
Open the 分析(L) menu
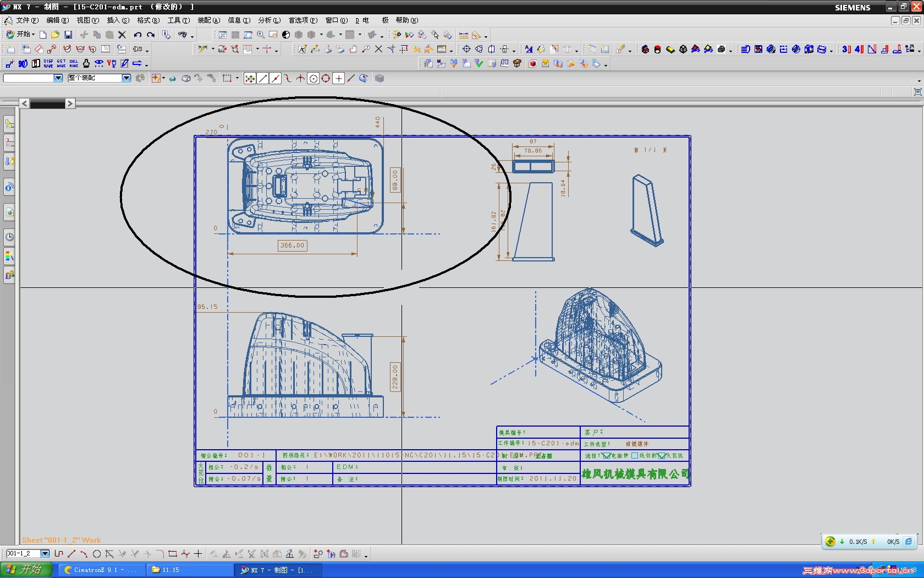269,20
